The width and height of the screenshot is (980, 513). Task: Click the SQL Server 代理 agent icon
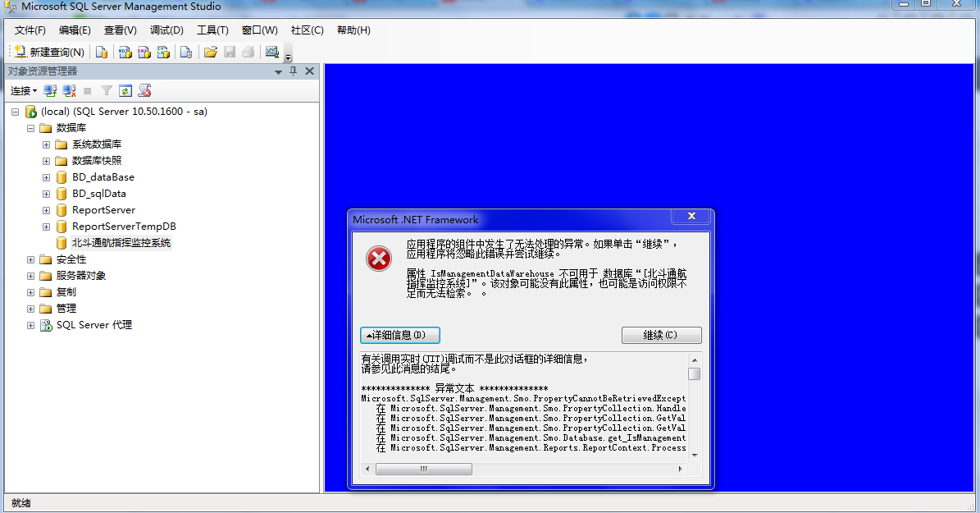pos(46,325)
